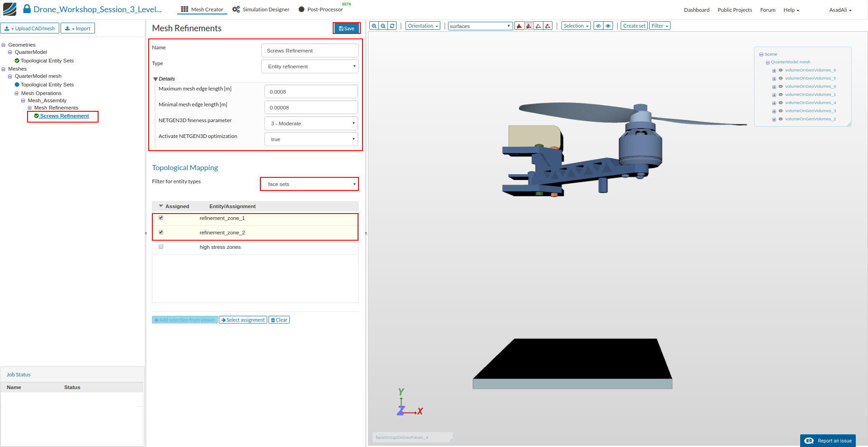
Task: Click the Z axis of orientation triad
Action: click(x=401, y=411)
